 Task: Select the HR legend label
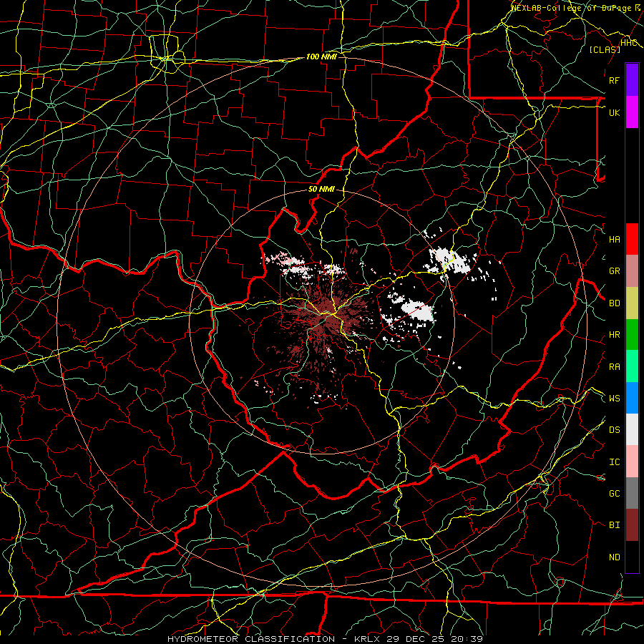pos(614,335)
